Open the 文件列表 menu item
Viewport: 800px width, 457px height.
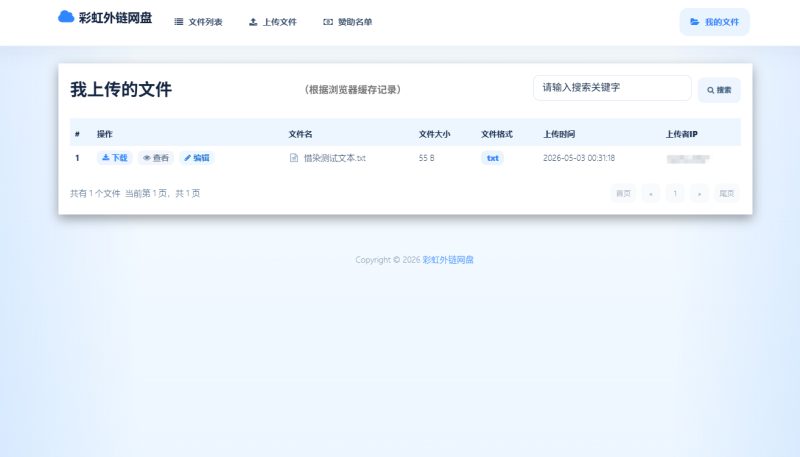tap(198, 22)
